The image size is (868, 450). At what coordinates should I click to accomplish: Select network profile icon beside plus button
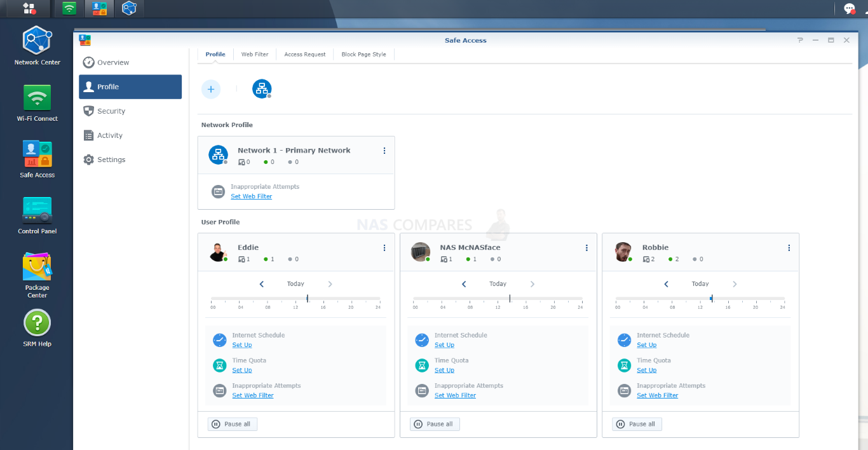(262, 89)
